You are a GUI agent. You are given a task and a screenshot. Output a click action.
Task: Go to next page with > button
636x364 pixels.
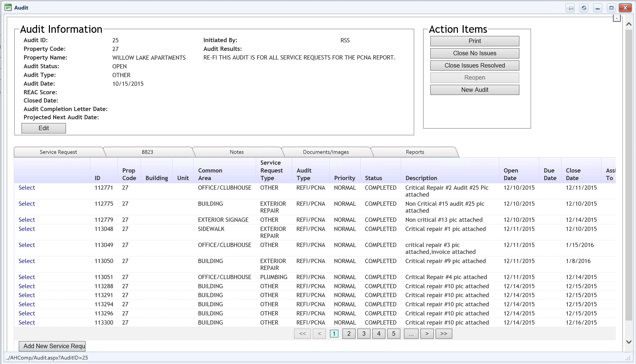pyautogui.click(x=427, y=333)
